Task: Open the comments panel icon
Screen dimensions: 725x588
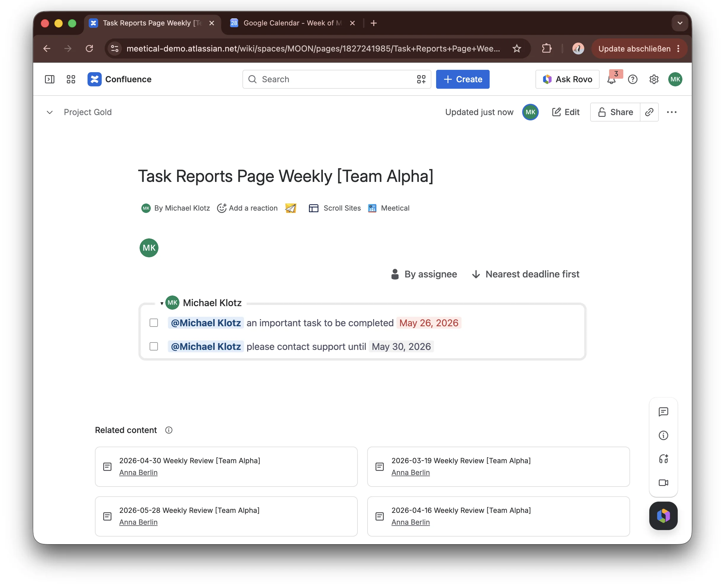Action: pos(663,412)
